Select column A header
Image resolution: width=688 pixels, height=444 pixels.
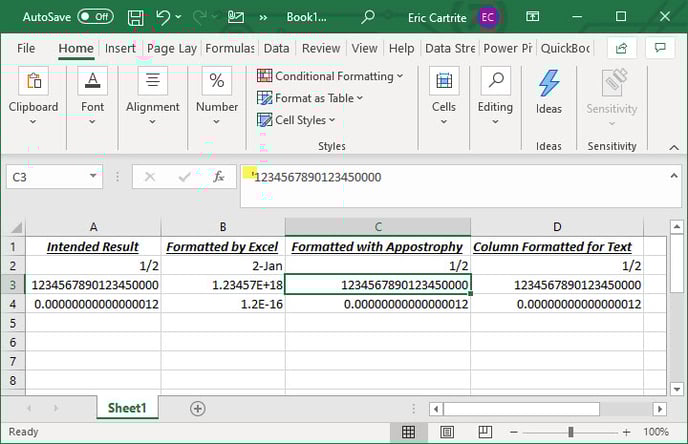93,227
